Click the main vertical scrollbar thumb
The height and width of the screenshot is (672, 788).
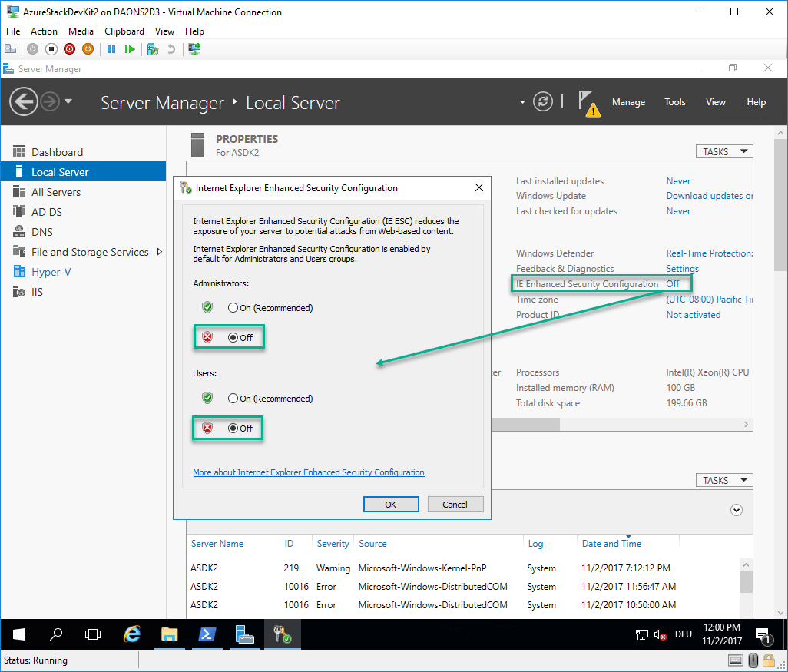[780, 205]
